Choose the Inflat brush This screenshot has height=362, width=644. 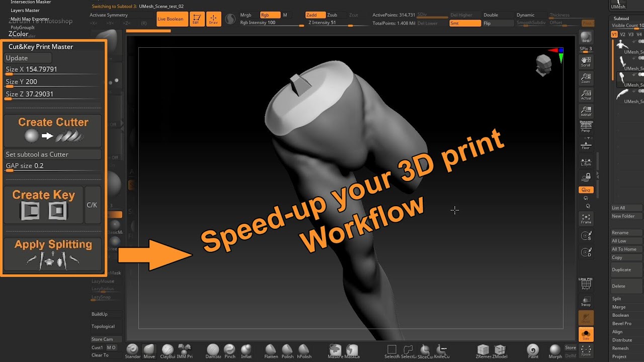point(246,351)
